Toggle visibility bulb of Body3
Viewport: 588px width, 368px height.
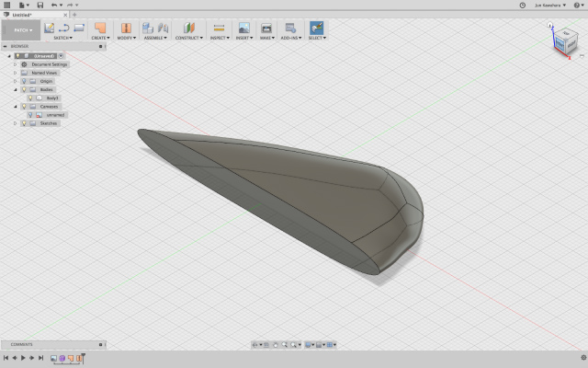30,98
